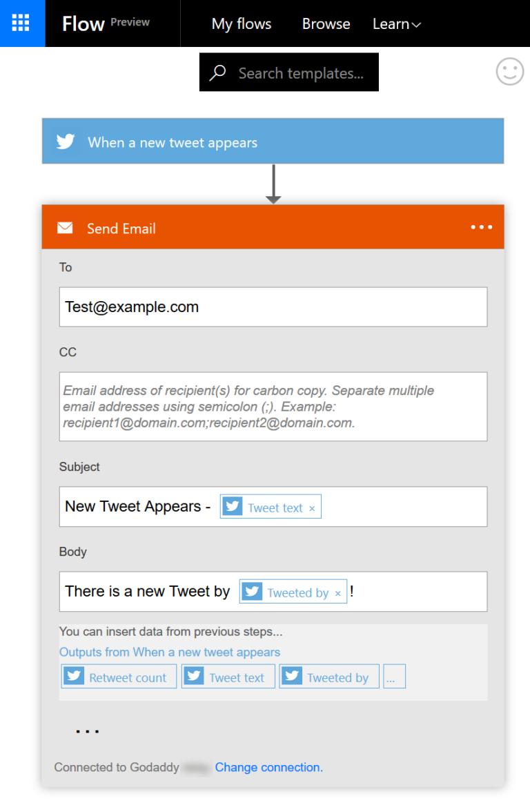Screen dimensions: 530x812
Task: Switch to the Browse section
Action: pyautogui.click(x=326, y=23)
